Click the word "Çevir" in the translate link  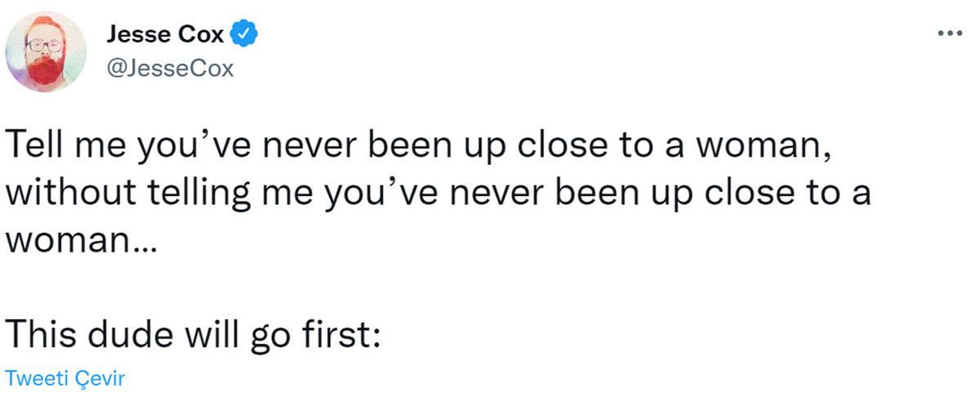click(105, 379)
